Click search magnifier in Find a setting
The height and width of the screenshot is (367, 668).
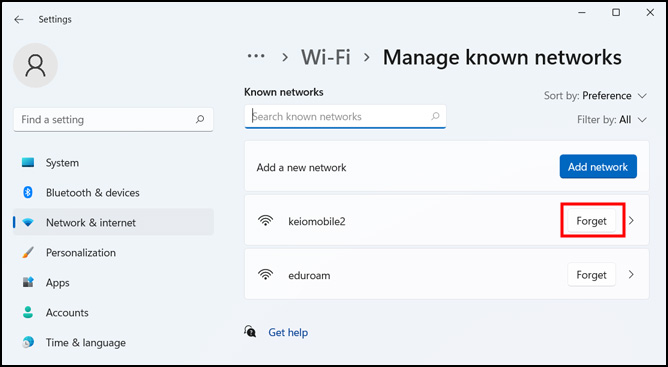pos(200,119)
